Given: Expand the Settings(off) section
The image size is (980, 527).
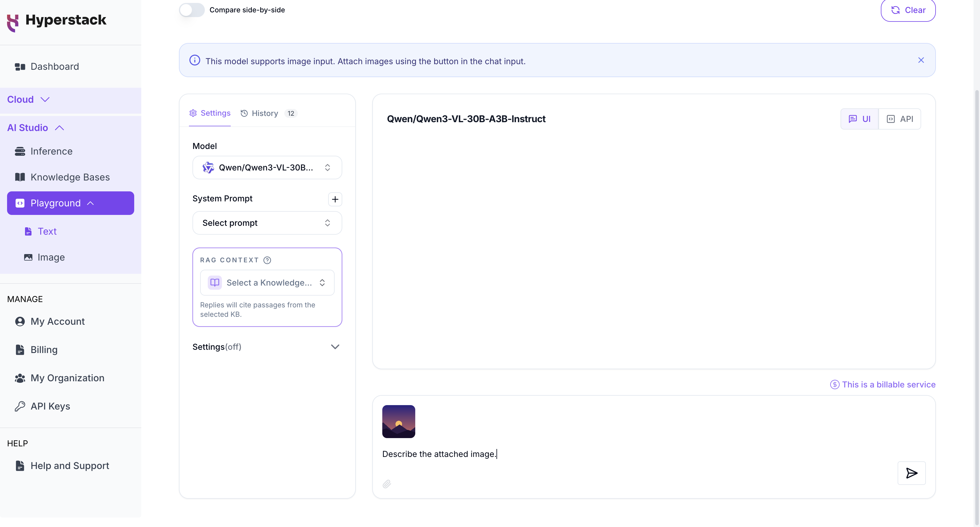Looking at the screenshot, I should (267, 347).
